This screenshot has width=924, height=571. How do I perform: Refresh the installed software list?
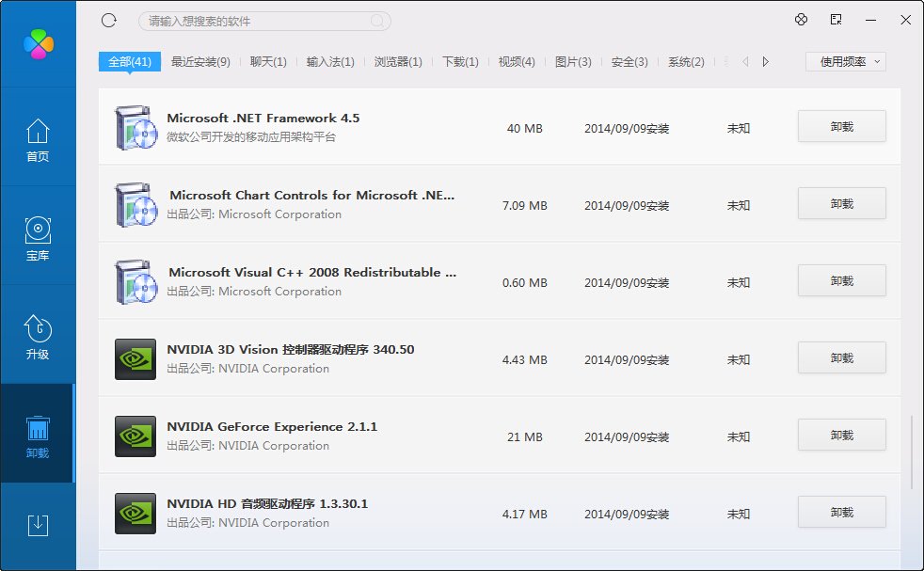[x=108, y=20]
